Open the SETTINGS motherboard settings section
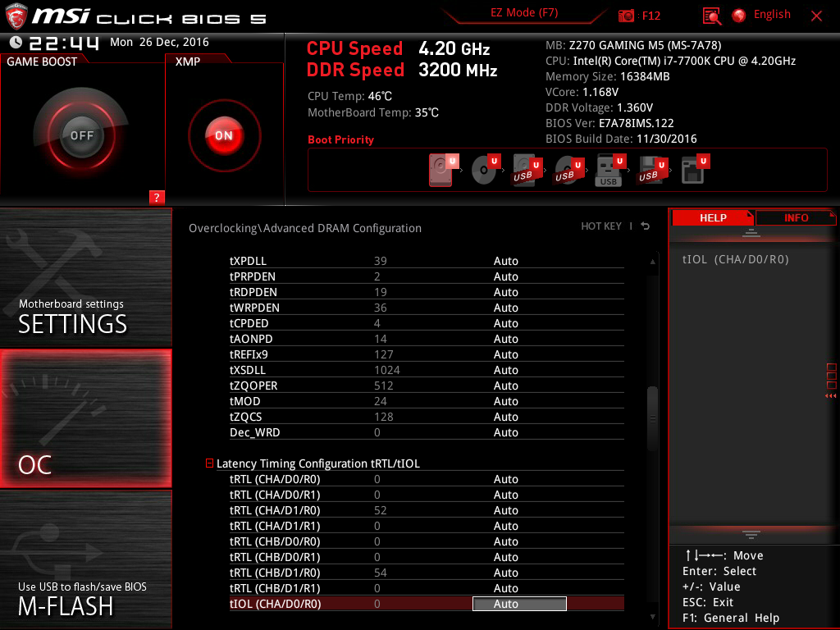This screenshot has width=840, height=630. tap(85, 277)
